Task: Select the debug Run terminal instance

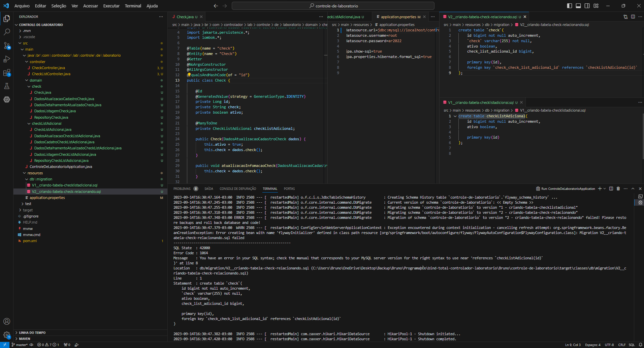Action: click(640, 203)
